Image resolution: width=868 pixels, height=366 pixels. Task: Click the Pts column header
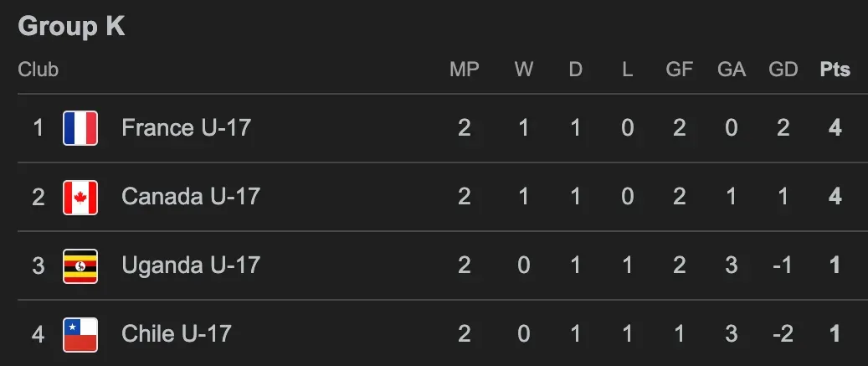[x=835, y=70]
